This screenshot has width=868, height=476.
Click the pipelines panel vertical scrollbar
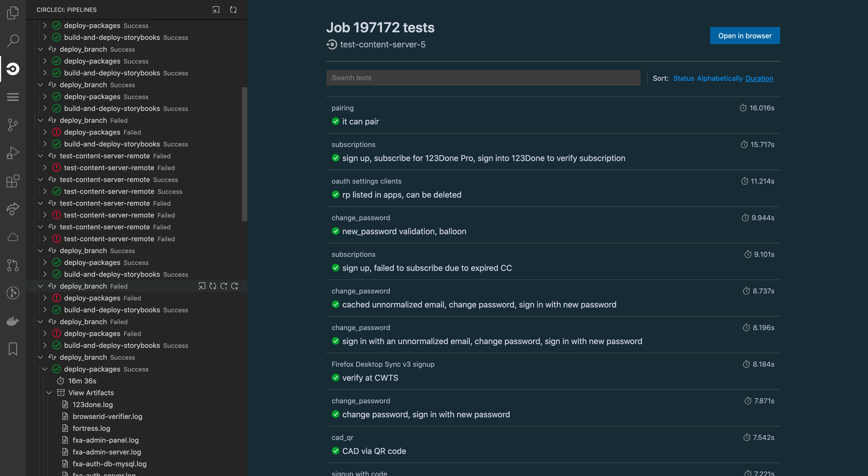[x=244, y=154]
